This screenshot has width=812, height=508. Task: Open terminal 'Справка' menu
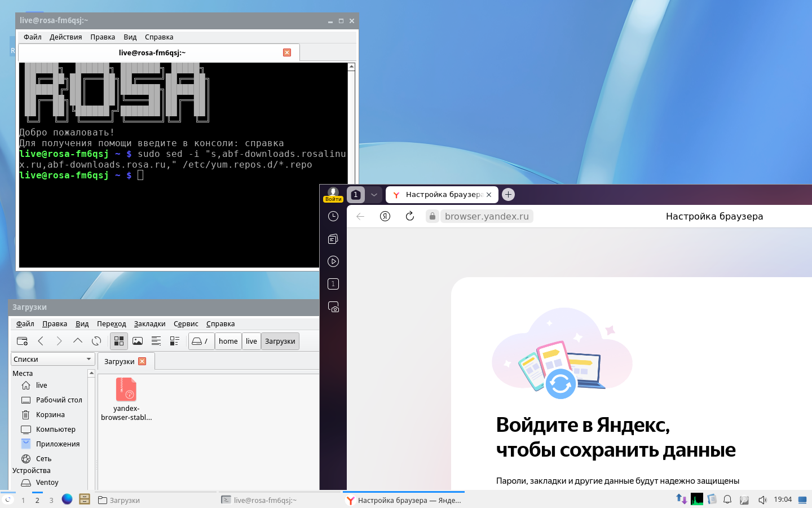(x=159, y=37)
